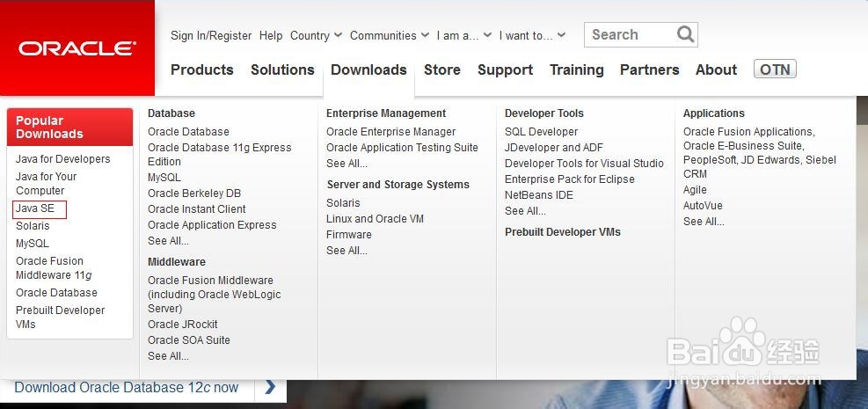
Task: Open the 'I want to...' dropdown
Action: (532, 35)
